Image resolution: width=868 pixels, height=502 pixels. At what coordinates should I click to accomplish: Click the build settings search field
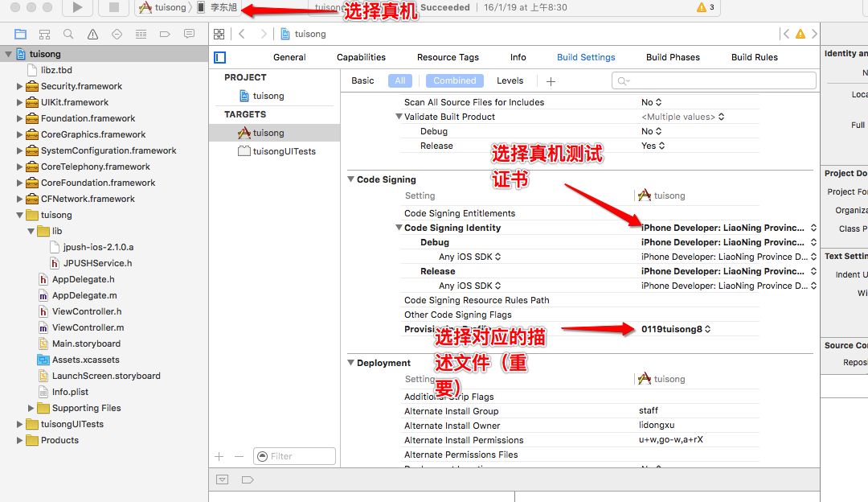(714, 81)
